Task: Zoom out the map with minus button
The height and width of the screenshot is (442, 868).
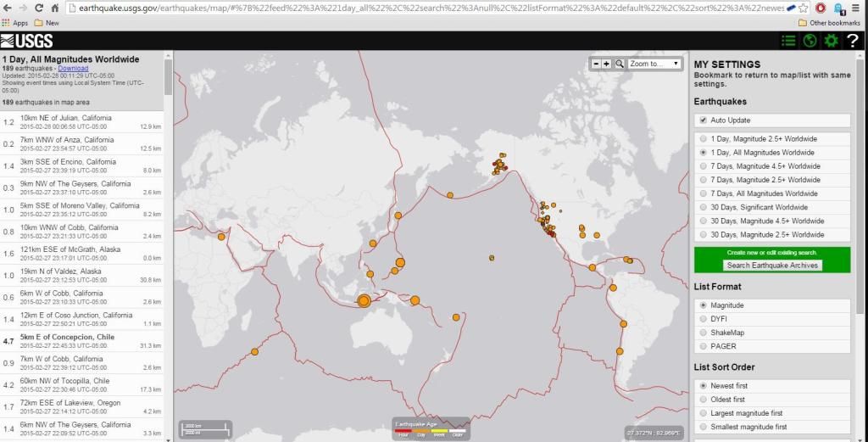Action: point(596,64)
